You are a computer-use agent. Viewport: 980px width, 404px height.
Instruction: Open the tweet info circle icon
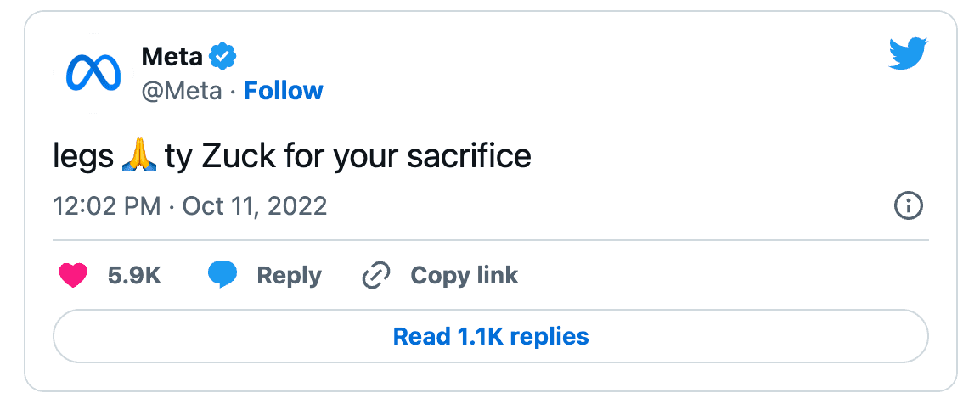point(908,206)
